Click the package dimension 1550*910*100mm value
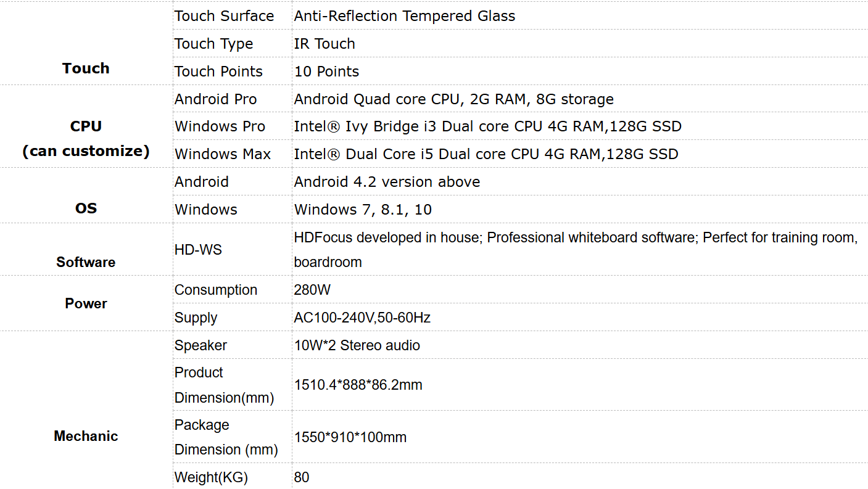Viewport: 868px width, 489px height. [x=350, y=438]
